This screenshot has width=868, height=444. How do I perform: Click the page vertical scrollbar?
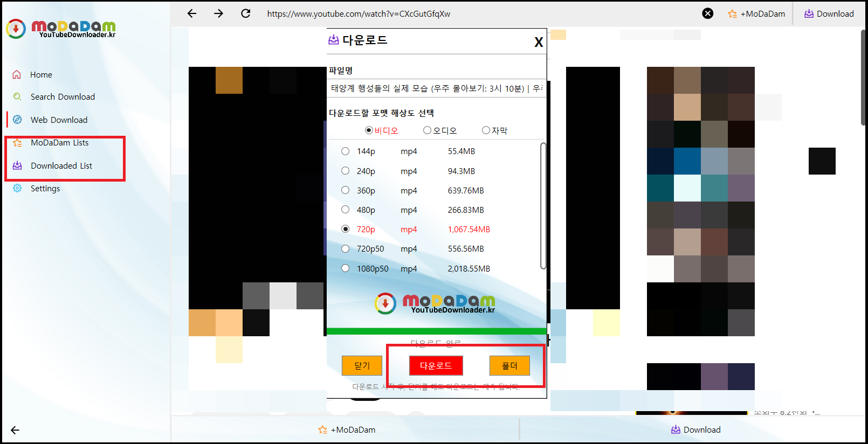[x=864, y=77]
